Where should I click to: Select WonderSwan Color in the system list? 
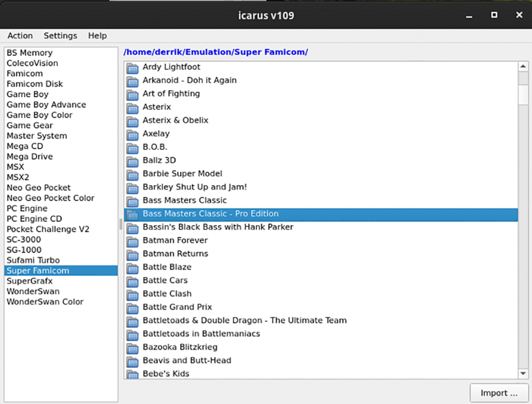click(x=45, y=302)
